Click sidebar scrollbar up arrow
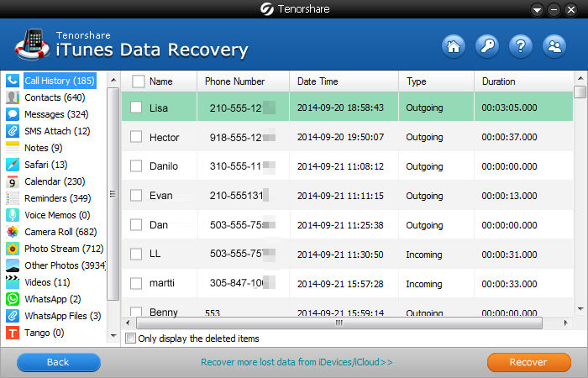Image resolution: width=588 pixels, height=378 pixels. point(113,80)
